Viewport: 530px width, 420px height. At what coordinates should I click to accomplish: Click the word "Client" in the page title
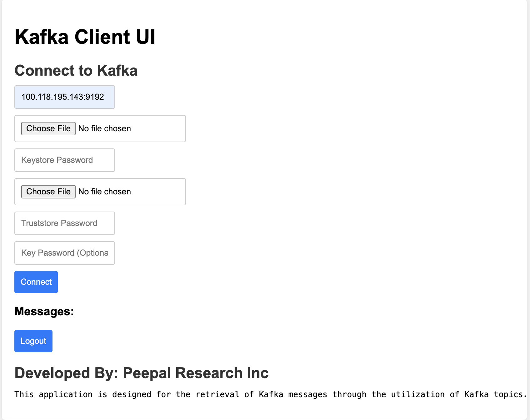(x=102, y=37)
